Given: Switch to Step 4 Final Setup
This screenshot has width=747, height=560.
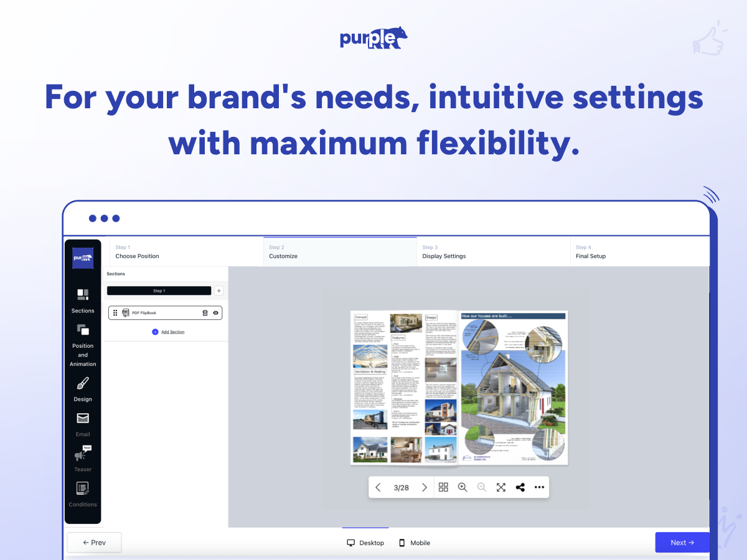Looking at the screenshot, I should [x=640, y=251].
